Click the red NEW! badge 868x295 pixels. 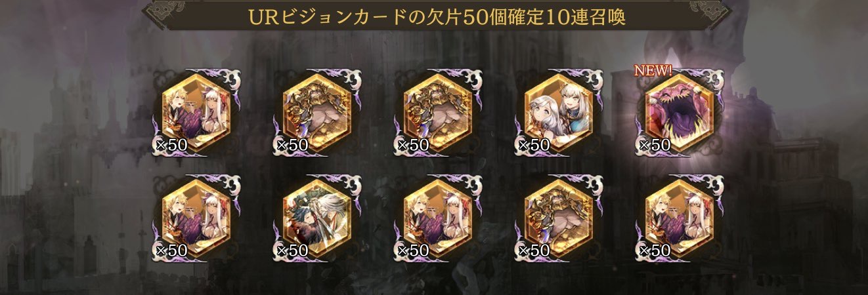[x=653, y=70]
